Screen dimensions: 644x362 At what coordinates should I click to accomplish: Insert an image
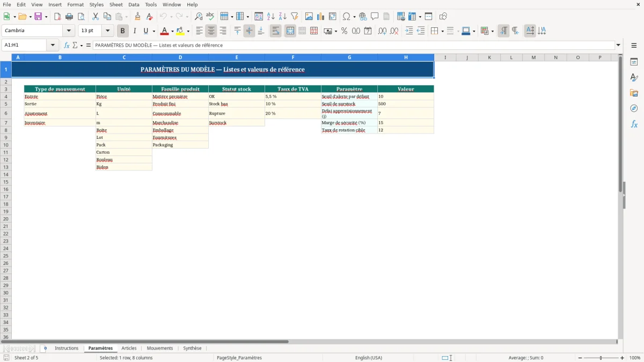(309, 17)
